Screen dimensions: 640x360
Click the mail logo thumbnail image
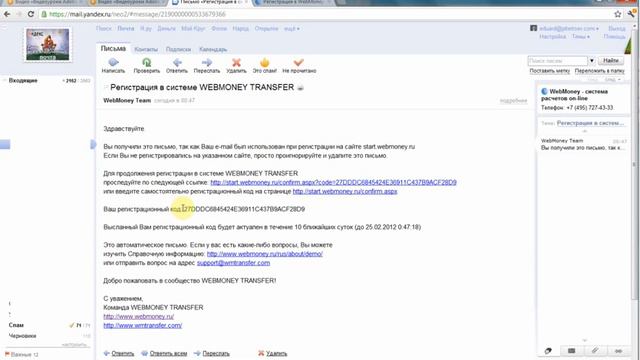(48, 44)
